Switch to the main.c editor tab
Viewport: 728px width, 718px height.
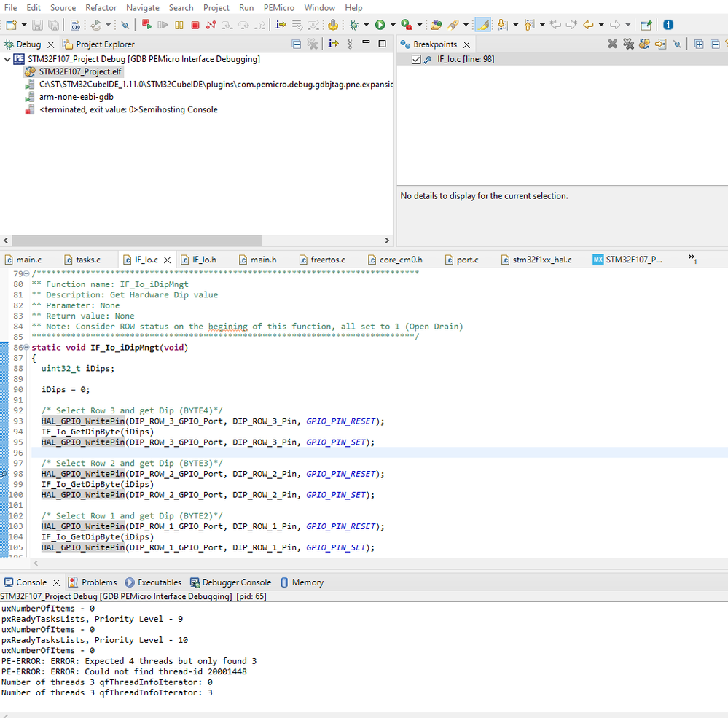23,260
